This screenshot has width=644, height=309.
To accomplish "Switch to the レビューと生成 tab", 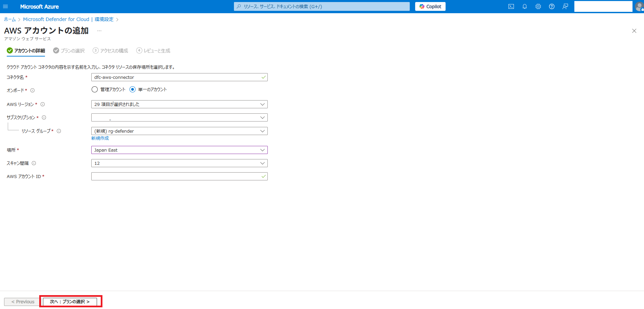I will coord(153,51).
